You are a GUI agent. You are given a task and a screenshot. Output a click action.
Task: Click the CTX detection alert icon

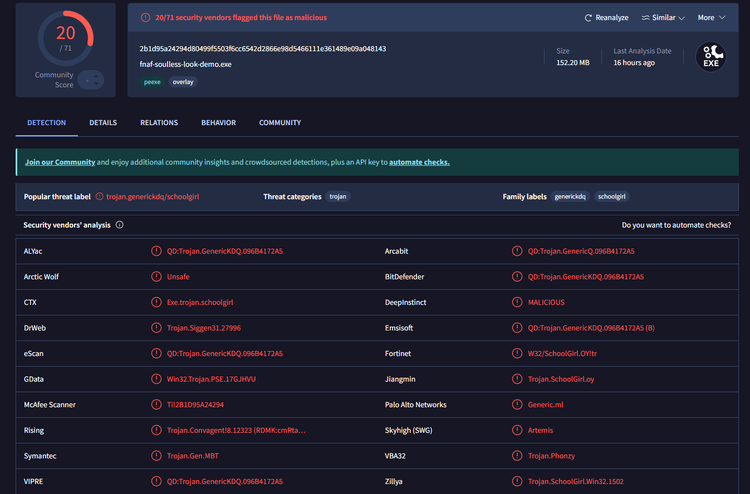click(156, 302)
